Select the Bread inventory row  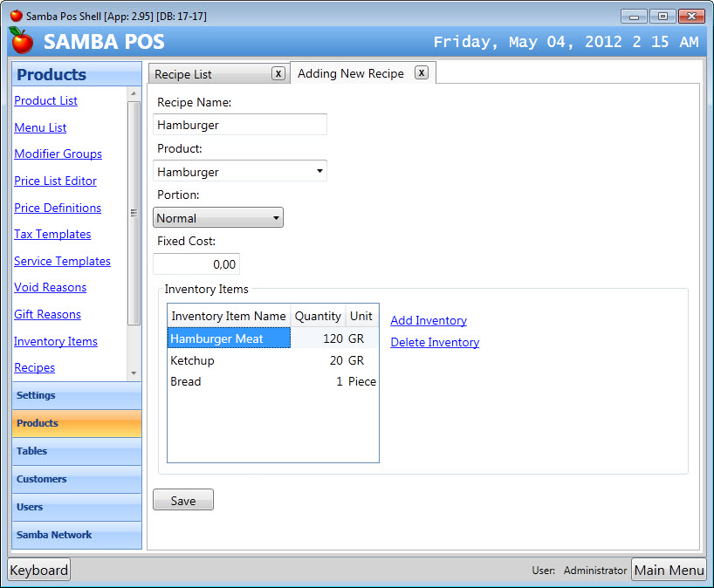(272, 381)
